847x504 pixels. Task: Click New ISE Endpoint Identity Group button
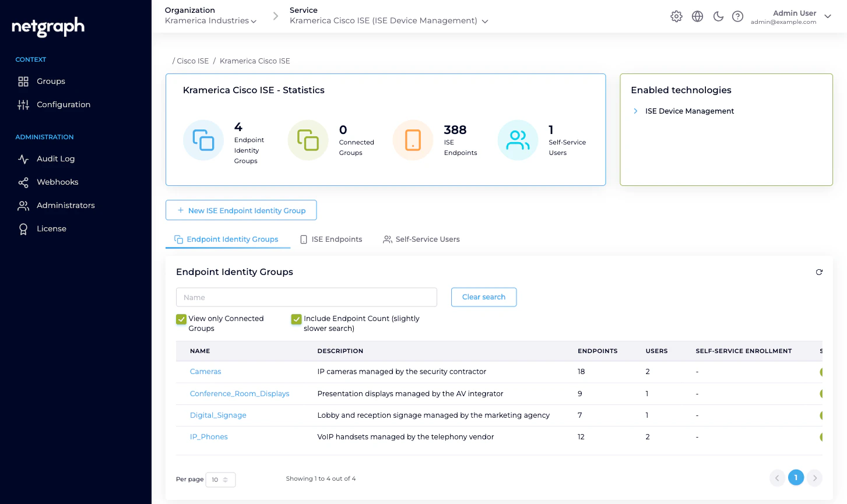click(241, 210)
